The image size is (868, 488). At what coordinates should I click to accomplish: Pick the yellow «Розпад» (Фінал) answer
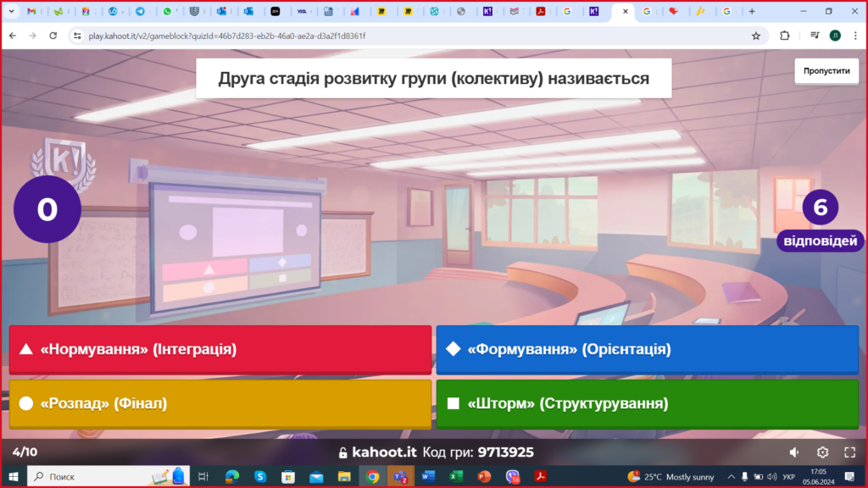(220, 404)
